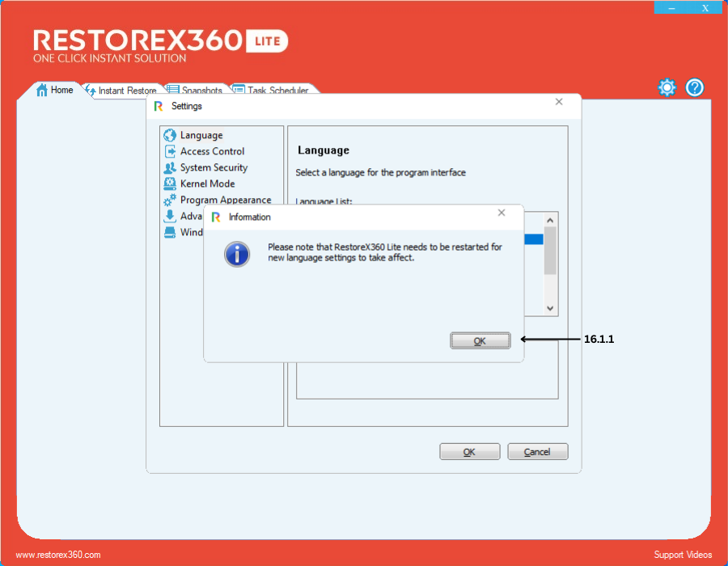Close the Information dialog
Viewport: 728px width, 566px height.
tap(502, 213)
